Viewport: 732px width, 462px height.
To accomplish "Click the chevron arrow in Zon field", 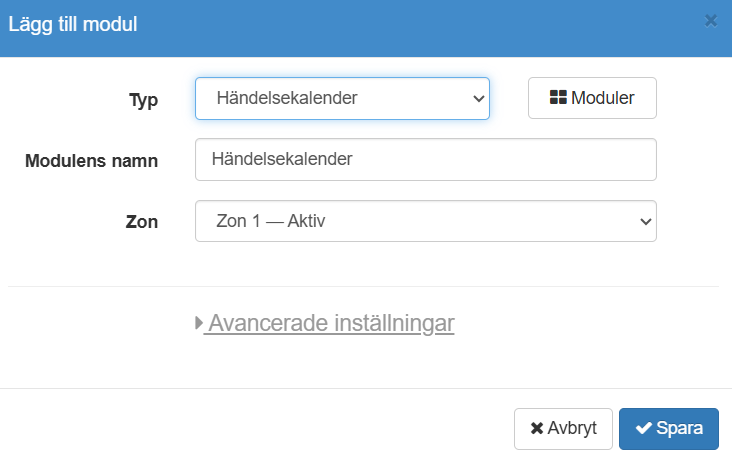I will pos(644,221).
